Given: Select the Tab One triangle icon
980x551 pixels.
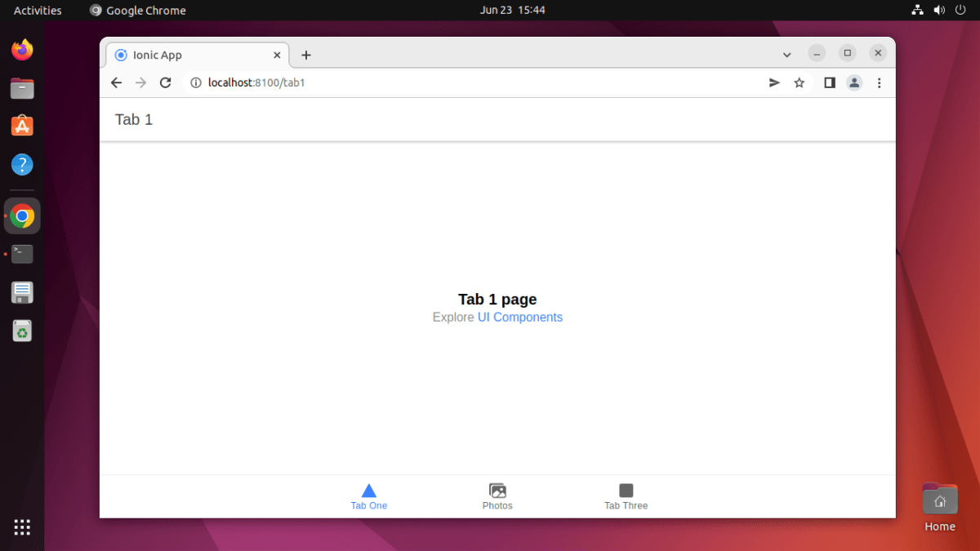Looking at the screenshot, I should pos(368,491).
